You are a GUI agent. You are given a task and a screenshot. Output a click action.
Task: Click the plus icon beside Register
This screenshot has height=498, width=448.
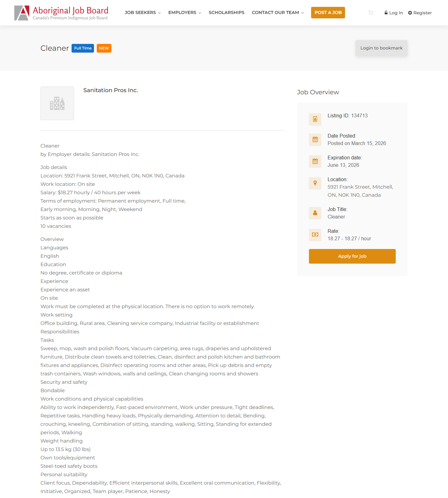pyautogui.click(x=410, y=13)
